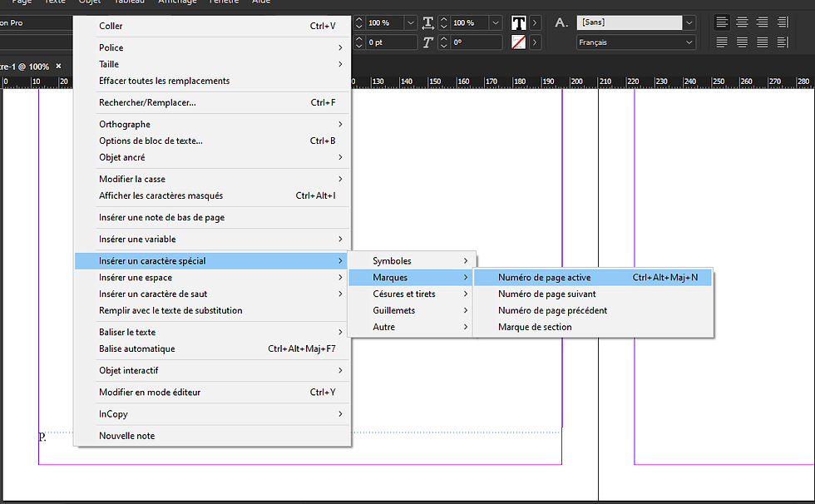Choose Afficher les caractères masqués

click(x=213, y=196)
